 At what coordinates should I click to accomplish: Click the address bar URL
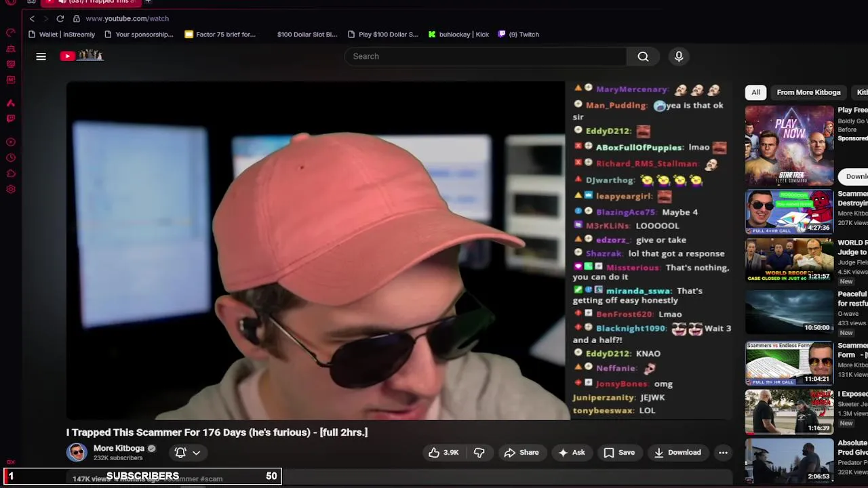pos(127,18)
